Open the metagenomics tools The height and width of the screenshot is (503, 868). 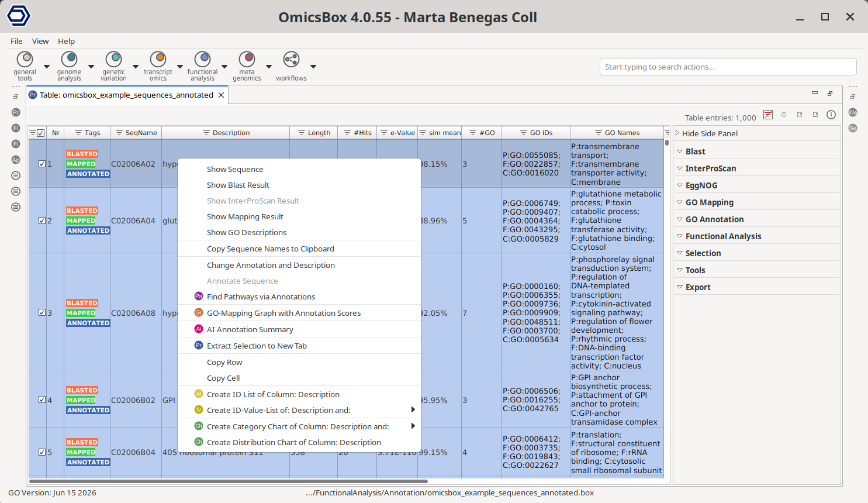(x=247, y=66)
